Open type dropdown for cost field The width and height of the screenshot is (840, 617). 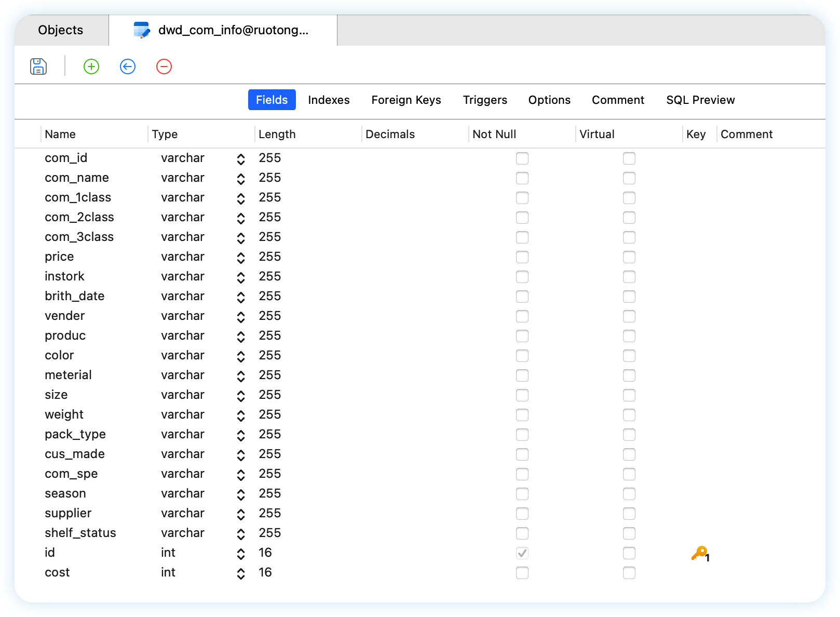click(241, 574)
